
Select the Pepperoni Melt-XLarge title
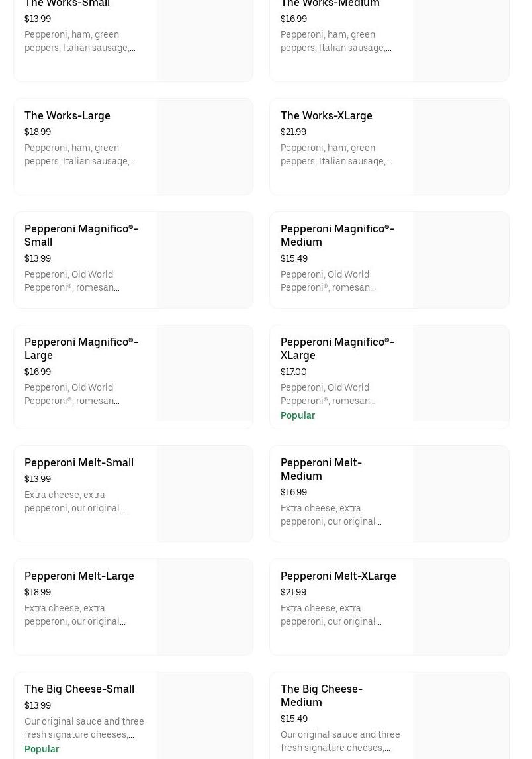click(x=338, y=576)
